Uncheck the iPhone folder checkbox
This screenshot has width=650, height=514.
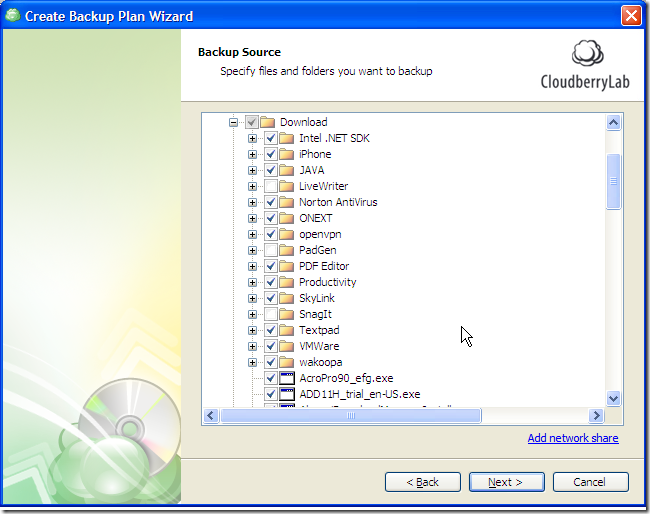[x=271, y=154]
